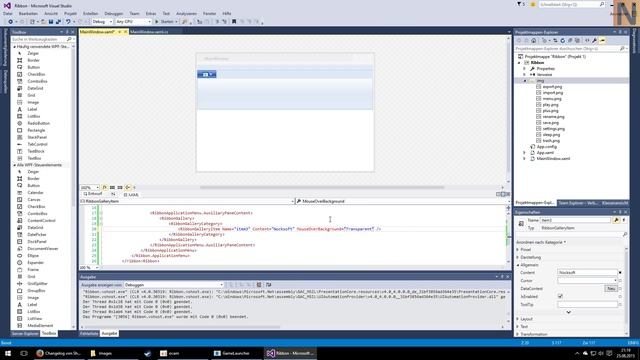640x360 pixels.
Task: Switch to the Server-Explorer tab
Action: click(x=24, y=333)
